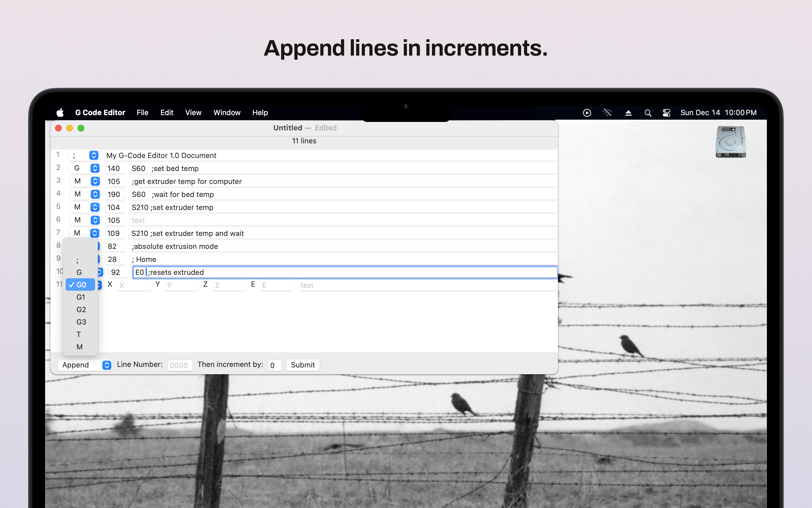Image resolution: width=812 pixels, height=508 pixels.
Task: Click the Line Number input field
Action: [x=180, y=365]
